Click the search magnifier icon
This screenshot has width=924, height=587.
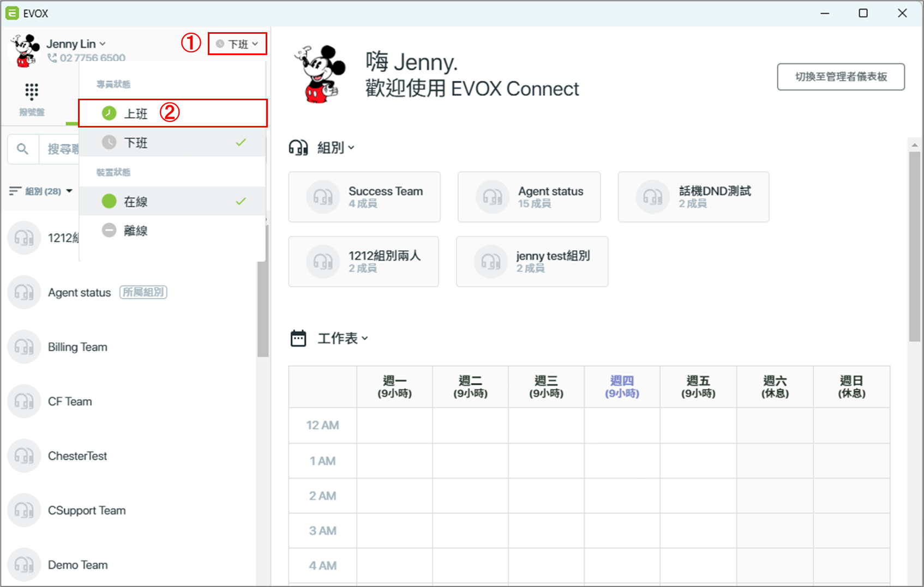(22, 149)
